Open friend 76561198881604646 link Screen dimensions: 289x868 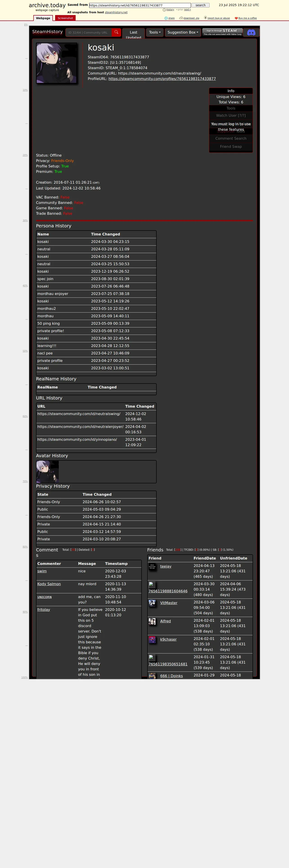point(168,591)
